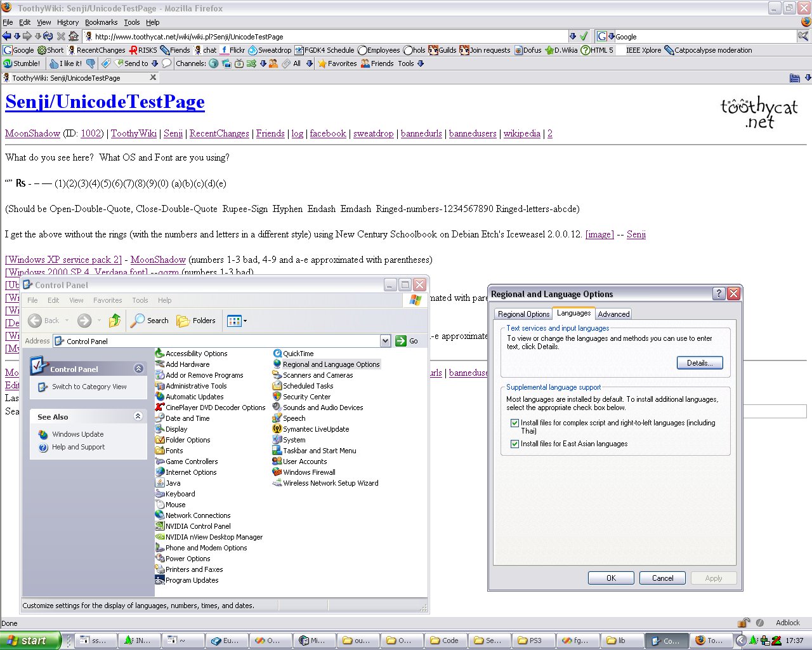
Task: Switch to Advanced tab
Action: tap(613, 314)
